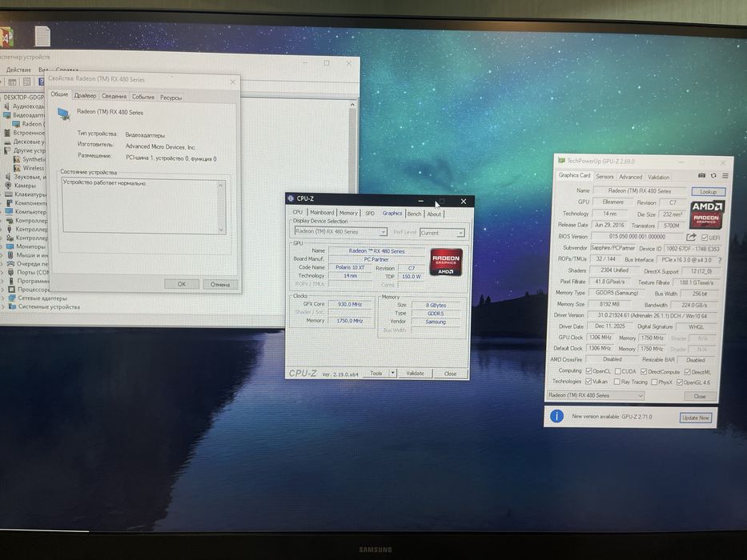The image size is (747, 560).
Task: Click the help icon in Device Manager toolbar
Action: pyautogui.click(x=41, y=82)
